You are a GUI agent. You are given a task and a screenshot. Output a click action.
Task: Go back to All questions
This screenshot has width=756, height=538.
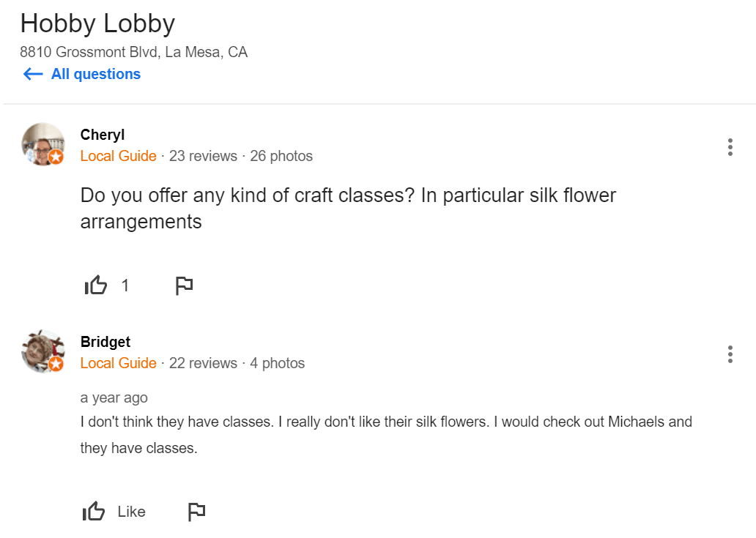click(95, 74)
